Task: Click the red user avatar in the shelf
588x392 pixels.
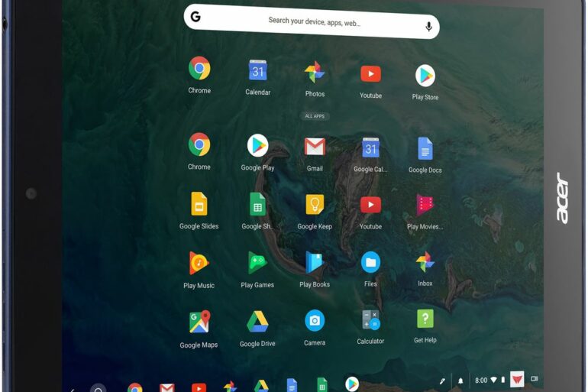Action: click(x=517, y=380)
